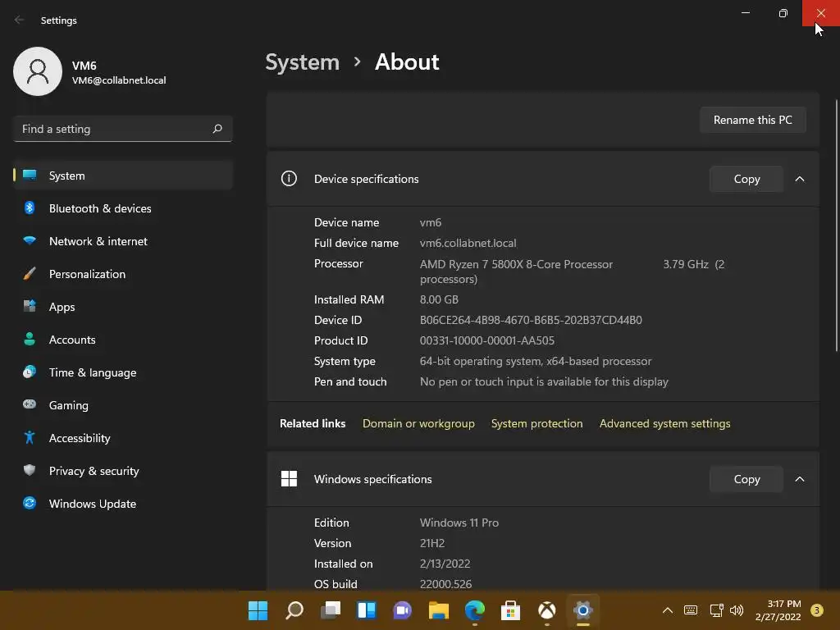
Task: Open the Widgets panel from taskbar
Action: [367, 610]
